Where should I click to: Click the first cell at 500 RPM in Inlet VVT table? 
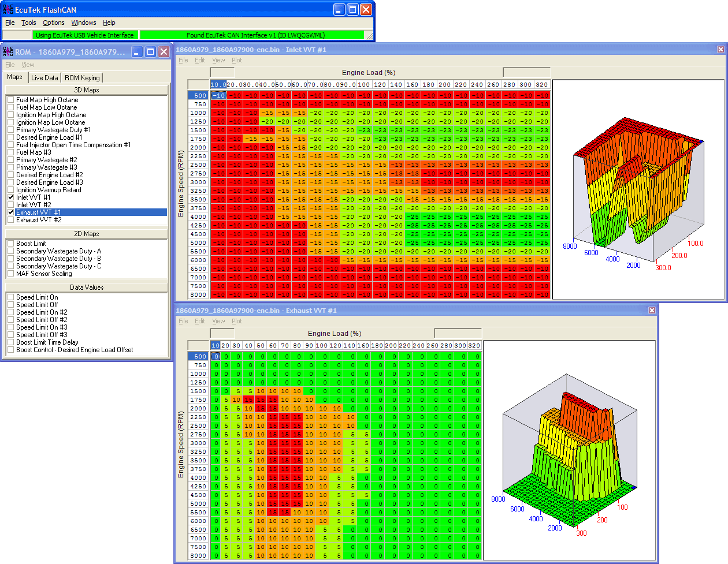[x=218, y=96]
